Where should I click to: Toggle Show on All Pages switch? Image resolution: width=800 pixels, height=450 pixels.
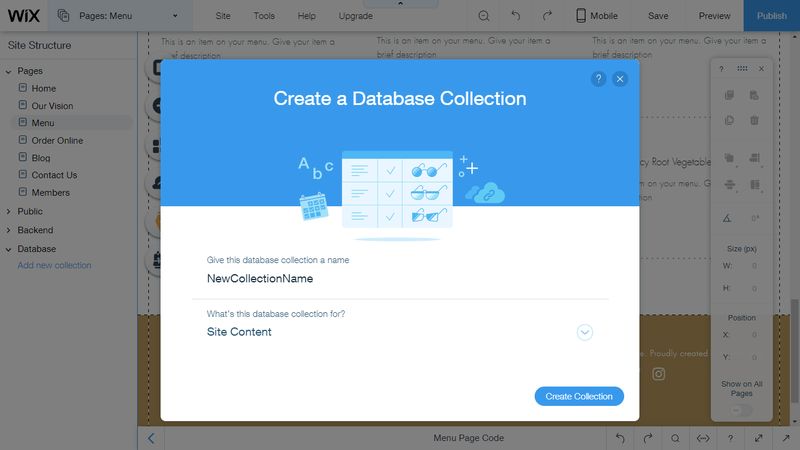coord(741,410)
